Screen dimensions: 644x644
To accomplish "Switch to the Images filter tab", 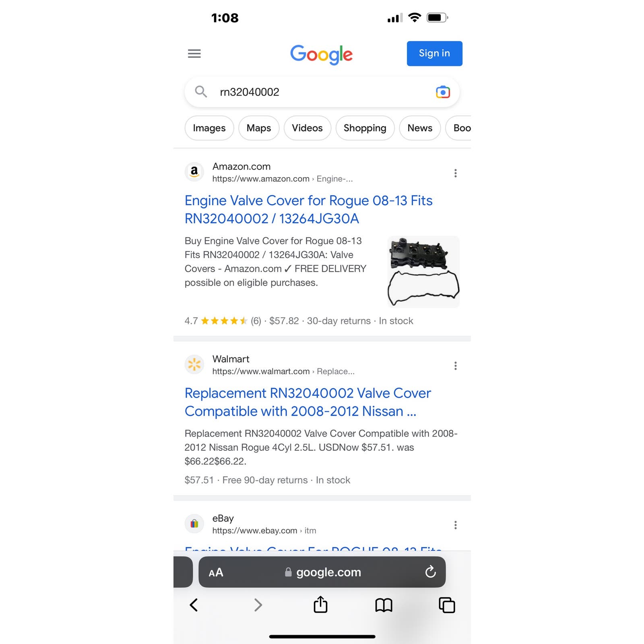I will pos(209,128).
